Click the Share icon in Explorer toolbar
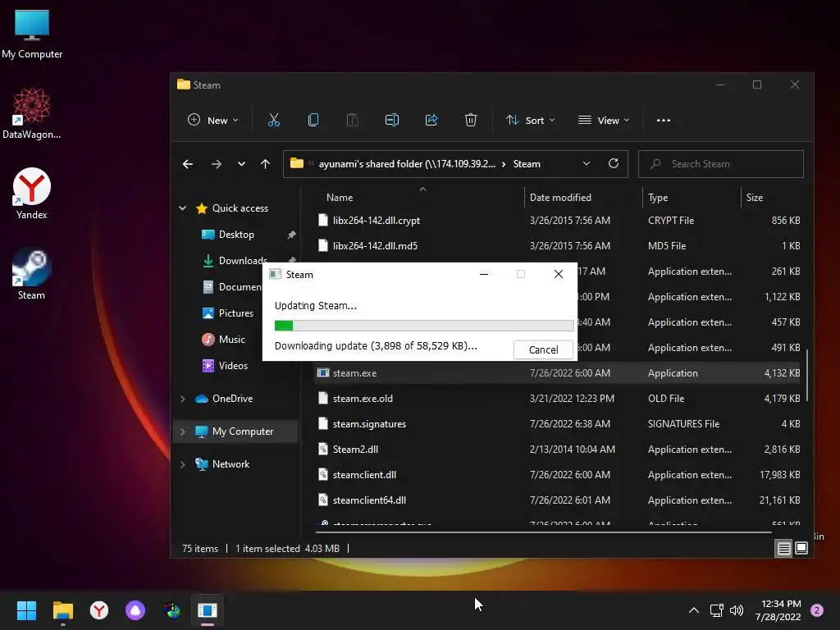This screenshot has width=840, height=630. [x=431, y=120]
